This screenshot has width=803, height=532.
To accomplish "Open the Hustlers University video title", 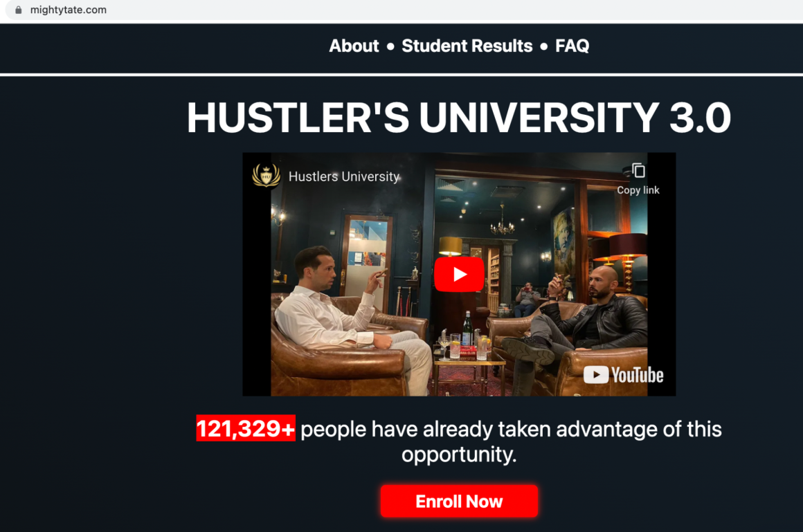I will tap(343, 176).
